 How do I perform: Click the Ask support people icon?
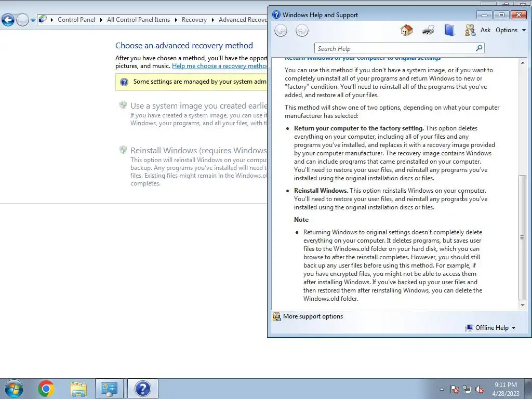(470, 30)
